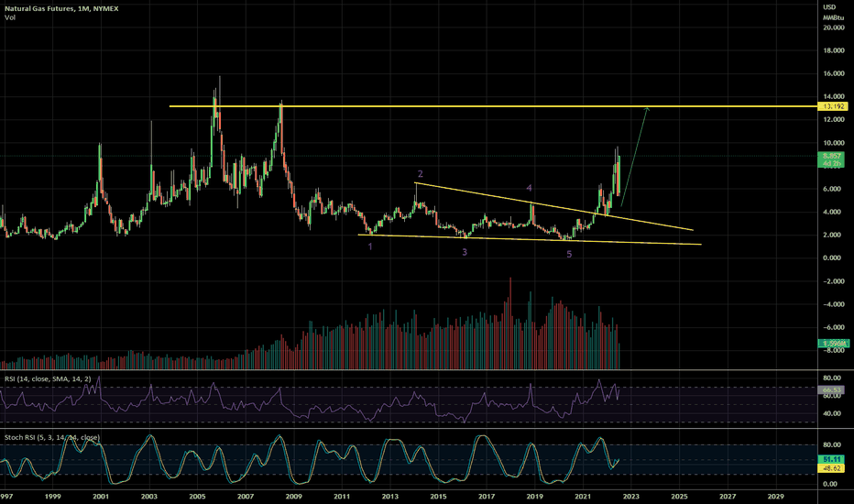The height and width of the screenshot is (504, 854).
Task: Select the 2.000 price axis value
Action: click(834, 235)
